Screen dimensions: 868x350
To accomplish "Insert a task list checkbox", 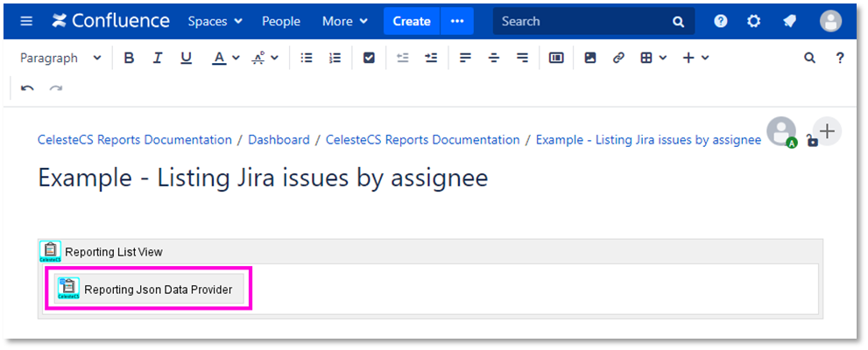I will point(370,58).
